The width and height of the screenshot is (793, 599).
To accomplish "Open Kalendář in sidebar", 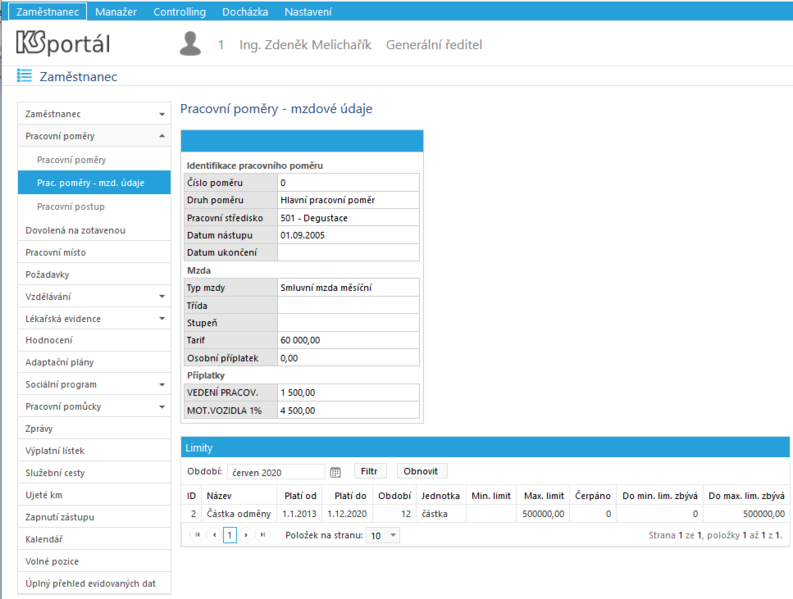I will click(95, 539).
